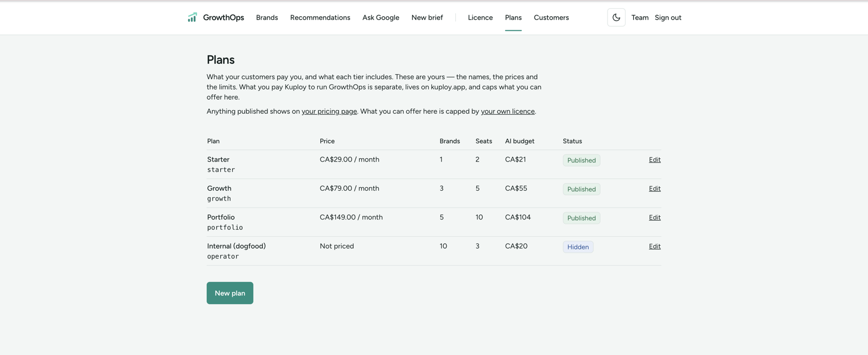Screen dimensions: 868x355
Task: Open the Team link
Action: tap(640, 17)
